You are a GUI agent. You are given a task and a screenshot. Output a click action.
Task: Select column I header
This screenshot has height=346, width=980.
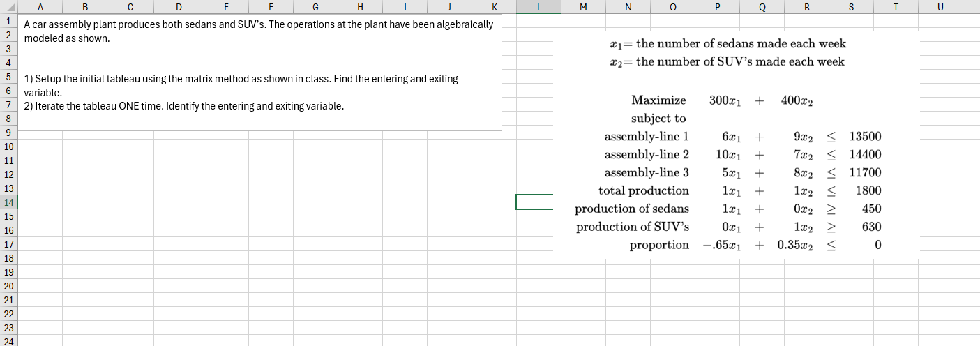click(405, 6)
